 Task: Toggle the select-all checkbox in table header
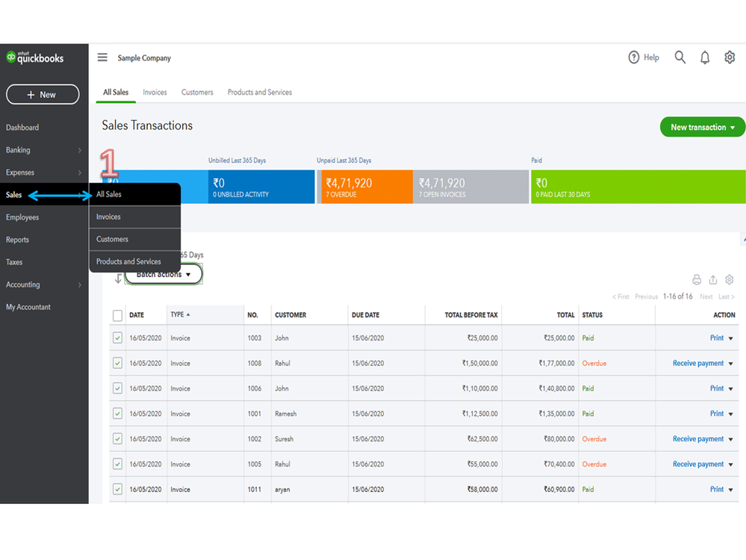coord(117,315)
